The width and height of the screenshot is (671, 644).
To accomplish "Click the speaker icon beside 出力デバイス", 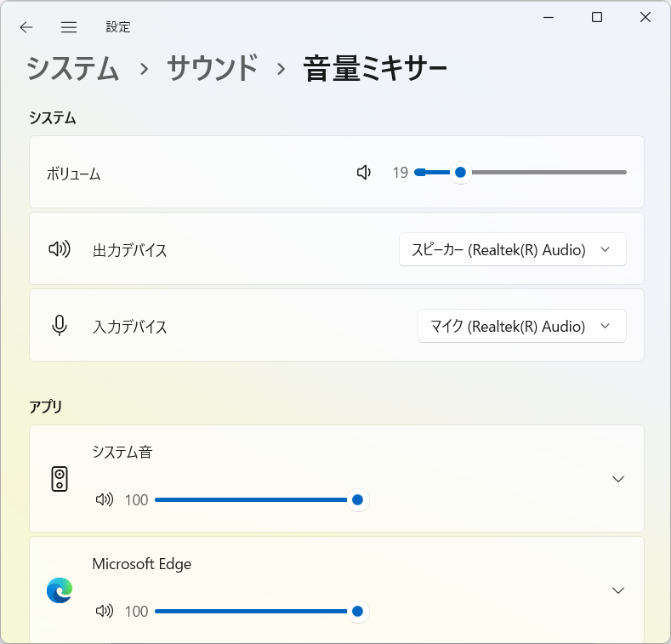I will (x=60, y=248).
